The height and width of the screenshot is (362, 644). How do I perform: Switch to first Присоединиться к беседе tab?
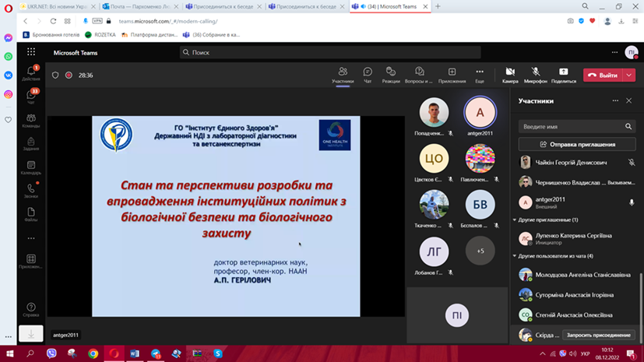223,6
